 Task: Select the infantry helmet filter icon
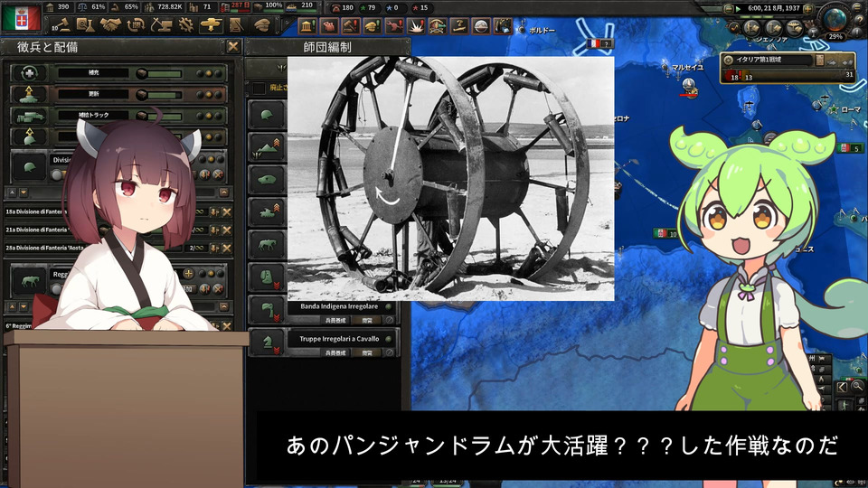[267, 116]
